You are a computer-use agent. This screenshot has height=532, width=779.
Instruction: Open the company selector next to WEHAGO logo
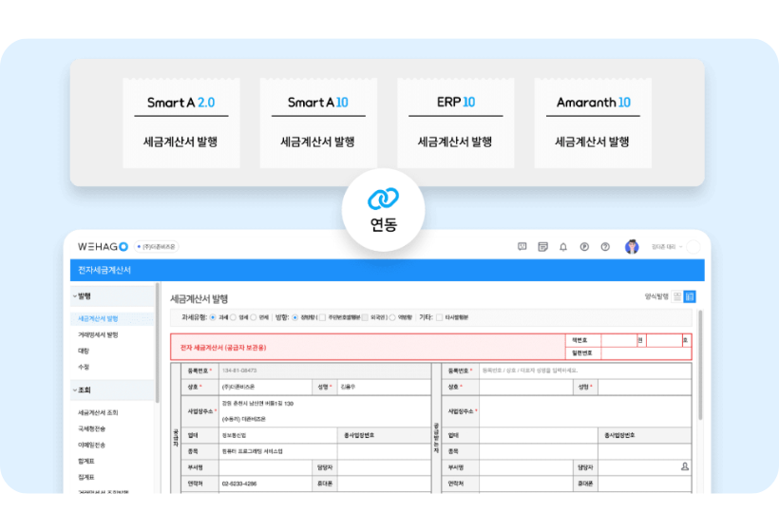click(156, 247)
